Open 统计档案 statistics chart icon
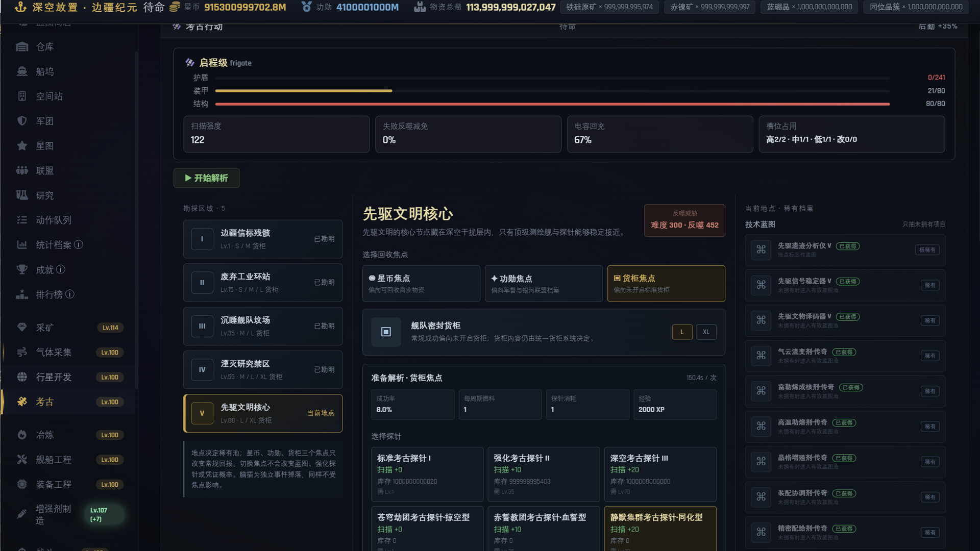Image resolution: width=980 pixels, height=551 pixels. point(22,245)
